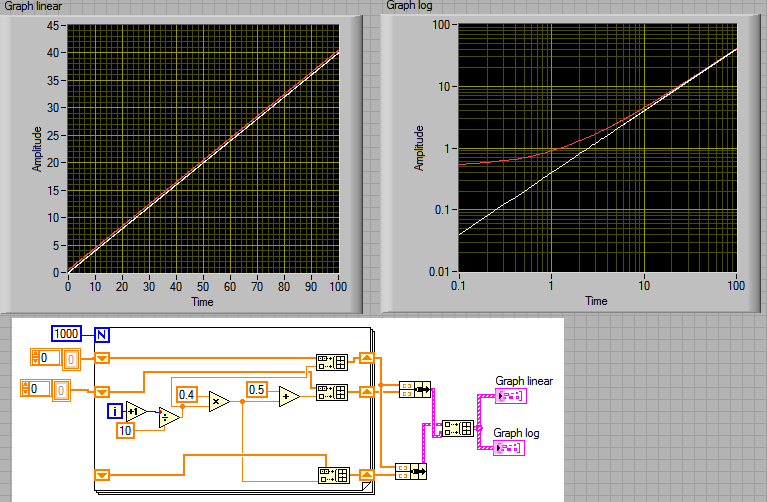The height and width of the screenshot is (502, 767).
Task: Click the Graph linear block diagram label
Action: click(x=524, y=381)
